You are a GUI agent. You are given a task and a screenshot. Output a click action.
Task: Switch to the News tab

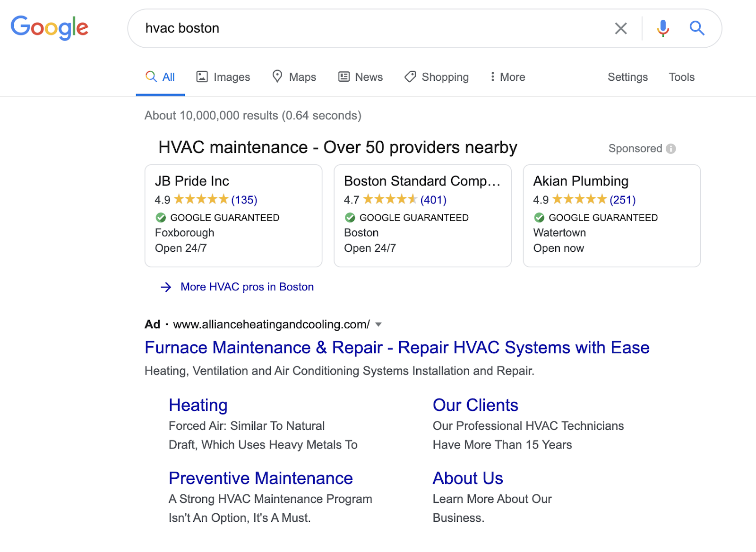[361, 77]
